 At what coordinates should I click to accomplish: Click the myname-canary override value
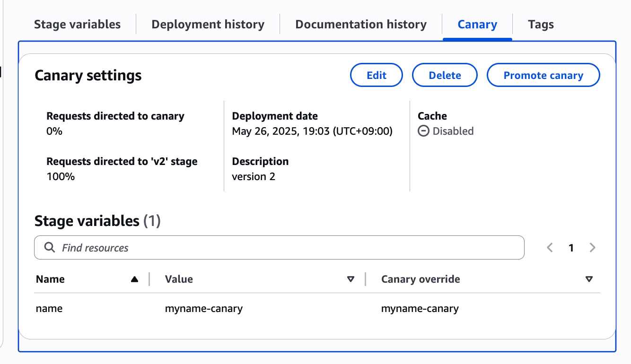(x=420, y=309)
